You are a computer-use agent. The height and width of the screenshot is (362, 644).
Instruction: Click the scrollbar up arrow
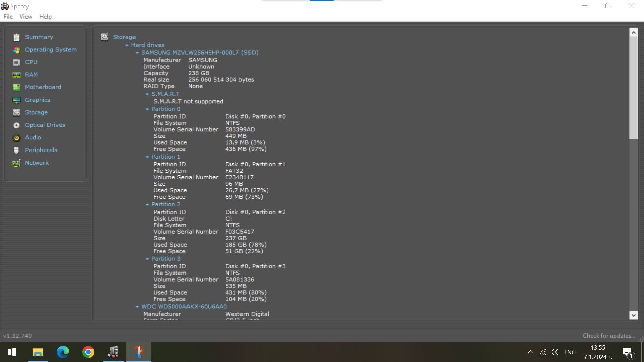tap(634, 33)
